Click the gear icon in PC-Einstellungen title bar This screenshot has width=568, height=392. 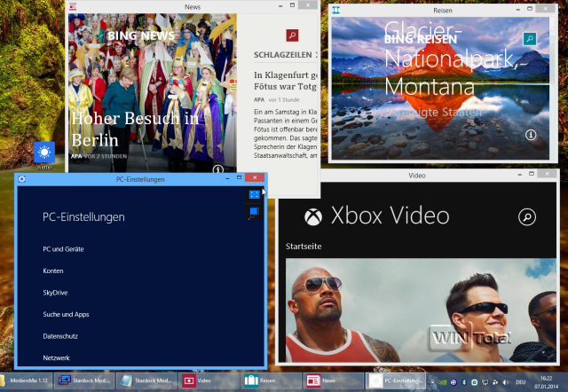tap(21, 179)
